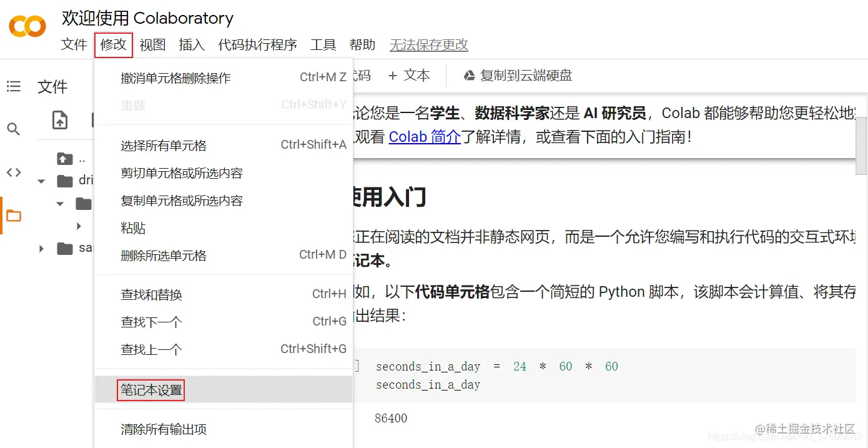This screenshot has width=868, height=448.
Task: Collapse the dri folder arrow
Action: coord(42,181)
